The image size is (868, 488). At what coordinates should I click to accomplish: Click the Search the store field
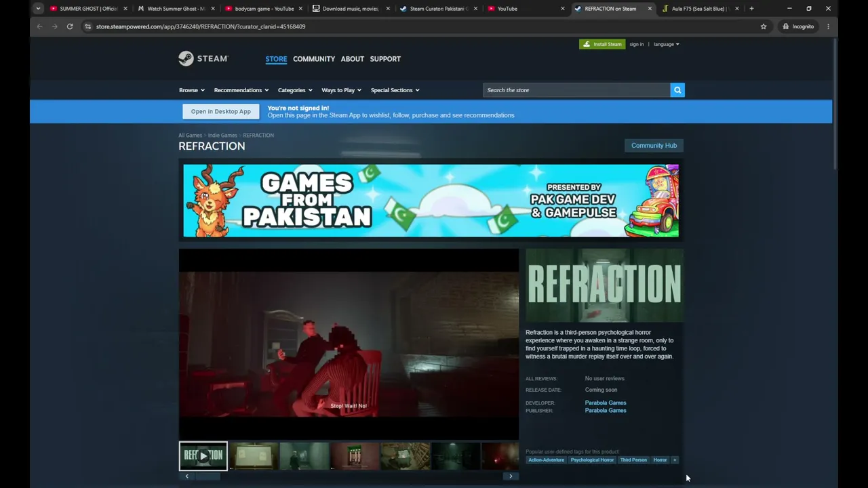pyautogui.click(x=576, y=90)
